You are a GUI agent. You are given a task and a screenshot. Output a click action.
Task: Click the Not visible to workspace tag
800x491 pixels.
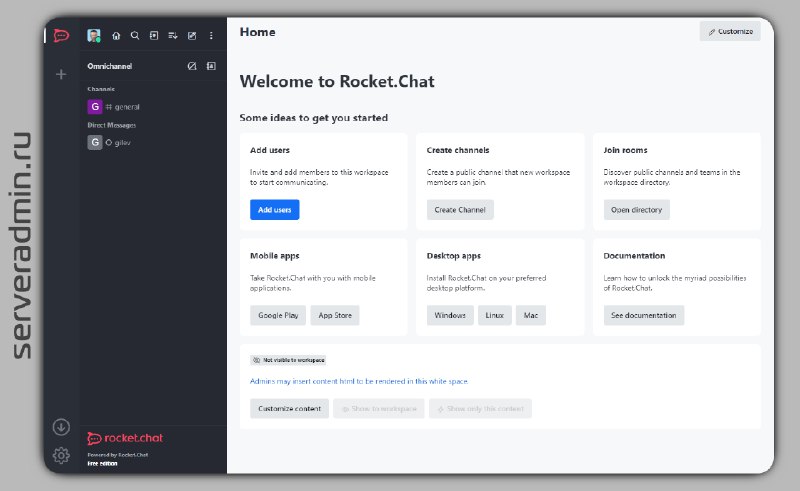point(288,360)
